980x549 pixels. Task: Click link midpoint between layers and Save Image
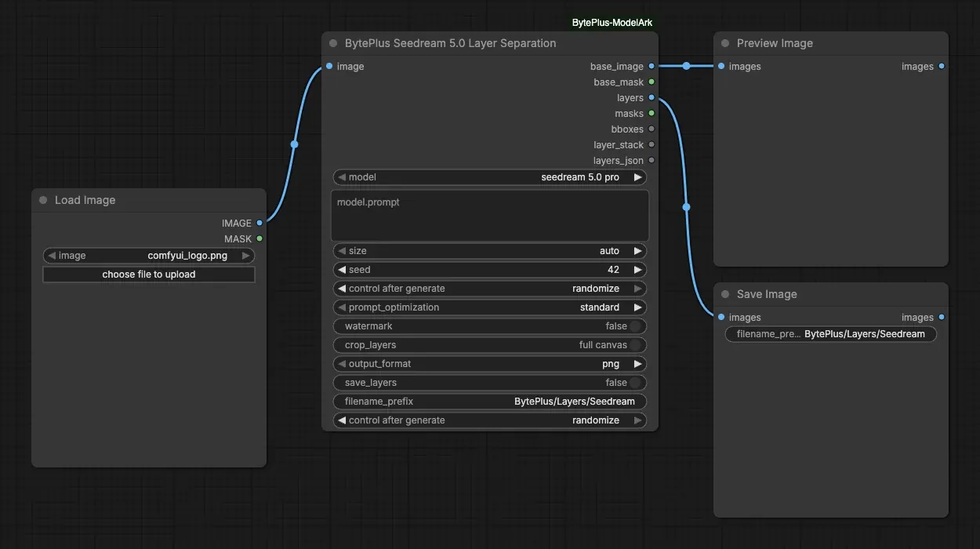pyautogui.click(x=686, y=208)
